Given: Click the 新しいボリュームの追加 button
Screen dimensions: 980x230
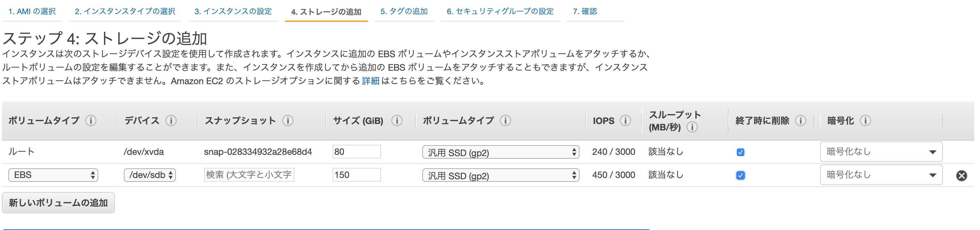Looking at the screenshot, I should [x=58, y=203].
